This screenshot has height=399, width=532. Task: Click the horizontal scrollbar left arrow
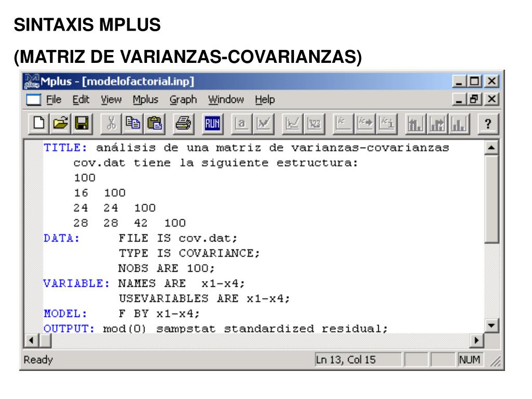point(32,340)
